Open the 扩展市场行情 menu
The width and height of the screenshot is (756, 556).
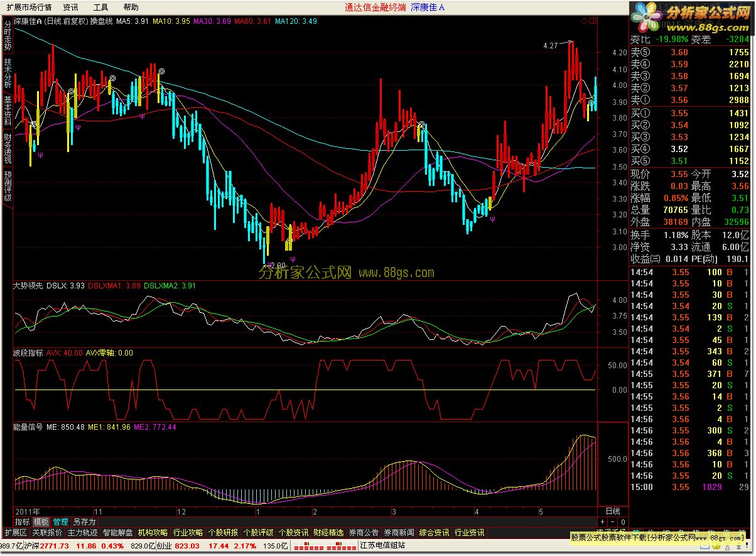29,8
